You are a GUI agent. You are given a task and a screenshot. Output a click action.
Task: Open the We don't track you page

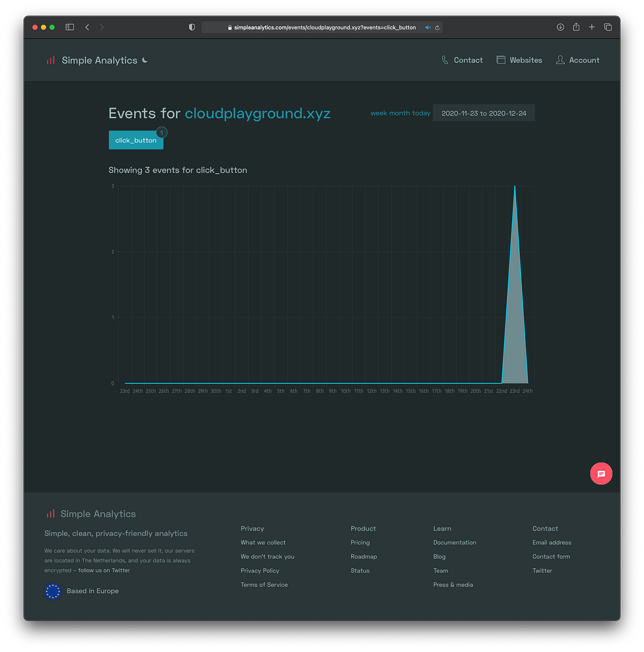267,556
